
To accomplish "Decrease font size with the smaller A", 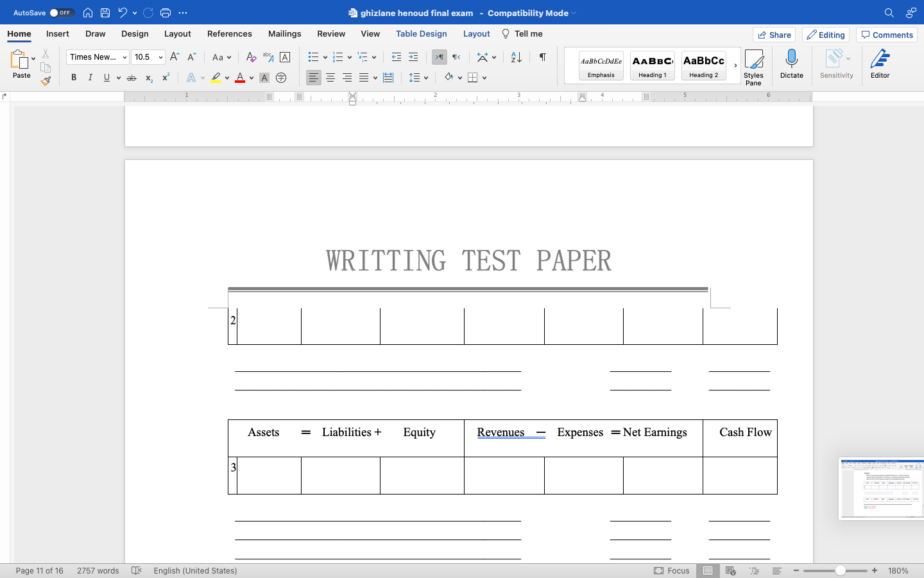I will tap(191, 57).
